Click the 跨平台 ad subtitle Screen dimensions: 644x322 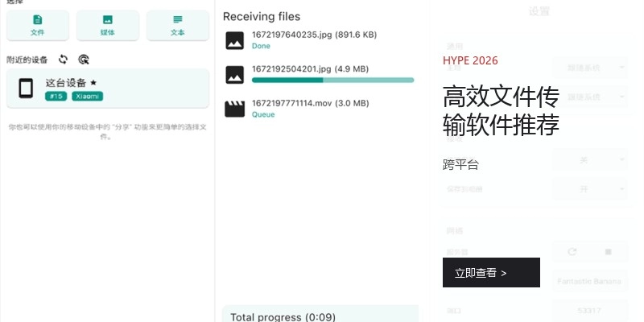tap(460, 165)
